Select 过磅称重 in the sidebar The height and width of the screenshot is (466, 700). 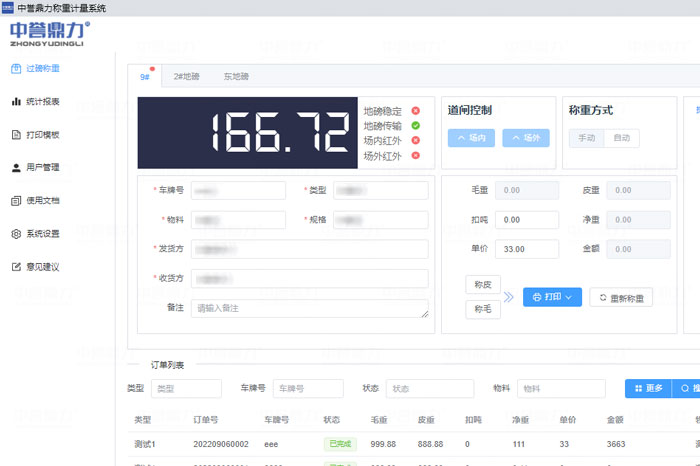[x=42, y=68]
